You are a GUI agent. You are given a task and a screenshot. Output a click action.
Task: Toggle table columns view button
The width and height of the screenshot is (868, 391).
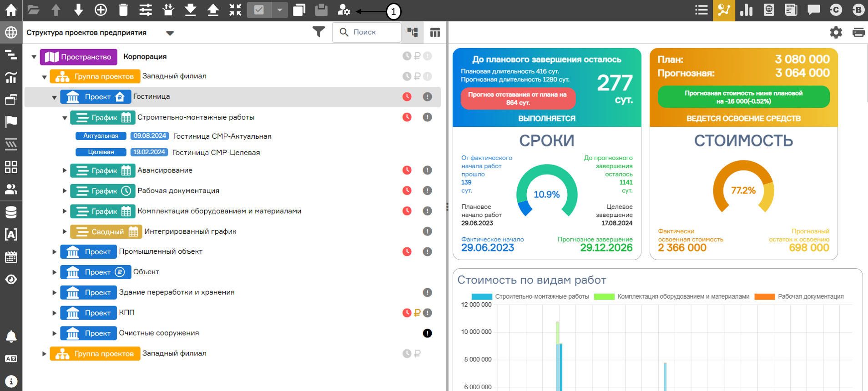coord(435,32)
